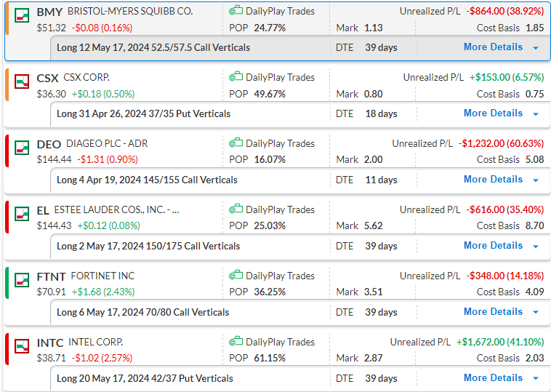Click the -$348.00 (14.18%) unrealized P/L value
This screenshot has width=551, height=392.
pos(505,276)
